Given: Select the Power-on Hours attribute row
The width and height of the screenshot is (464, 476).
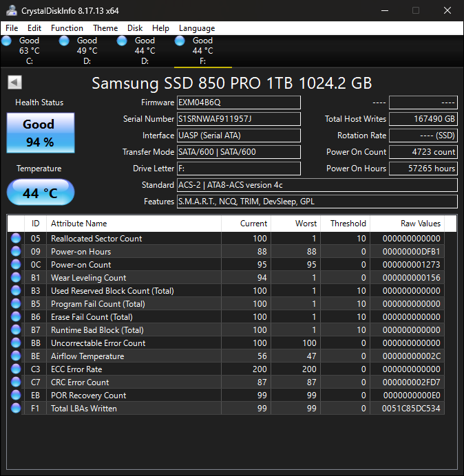Looking at the screenshot, I should [x=134, y=252].
